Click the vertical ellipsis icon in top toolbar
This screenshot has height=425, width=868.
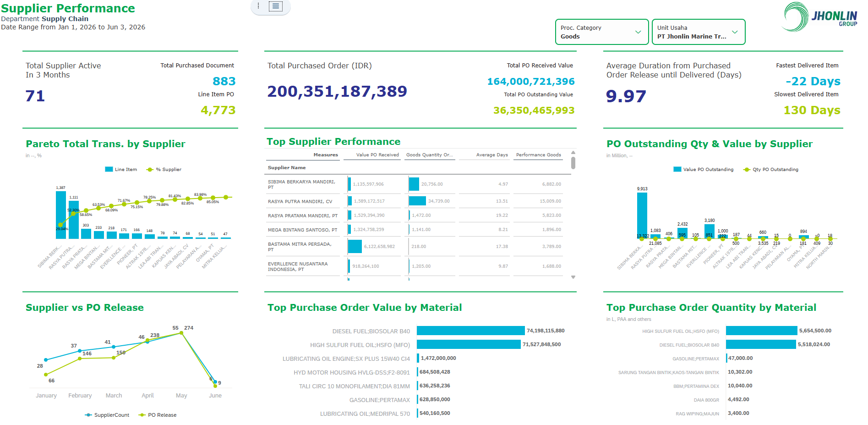pos(258,6)
